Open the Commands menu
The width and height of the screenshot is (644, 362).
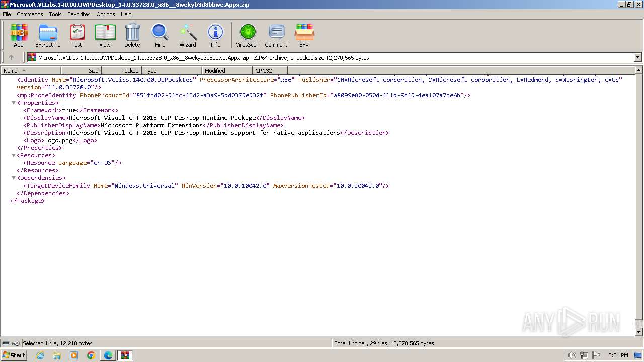pyautogui.click(x=30, y=14)
